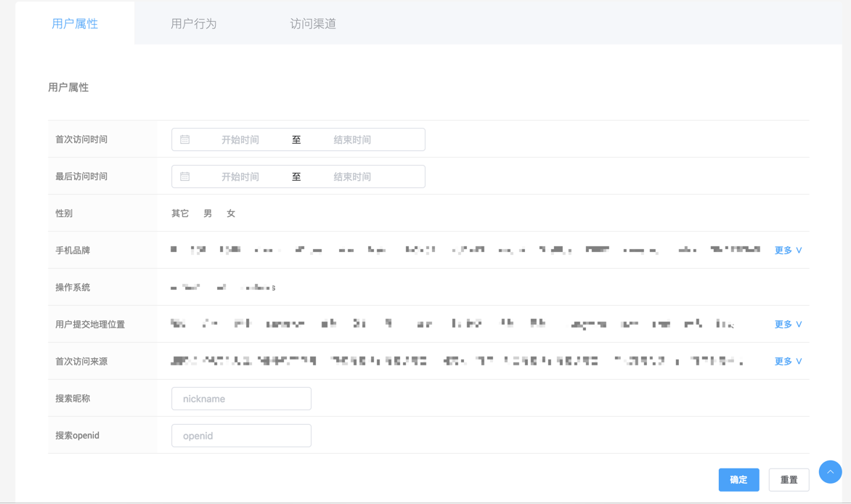Image resolution: width=851 pixels, height=504 pixels.
Task: Click the blue scroll-to-top arrow button
Action: coord(830,472)
